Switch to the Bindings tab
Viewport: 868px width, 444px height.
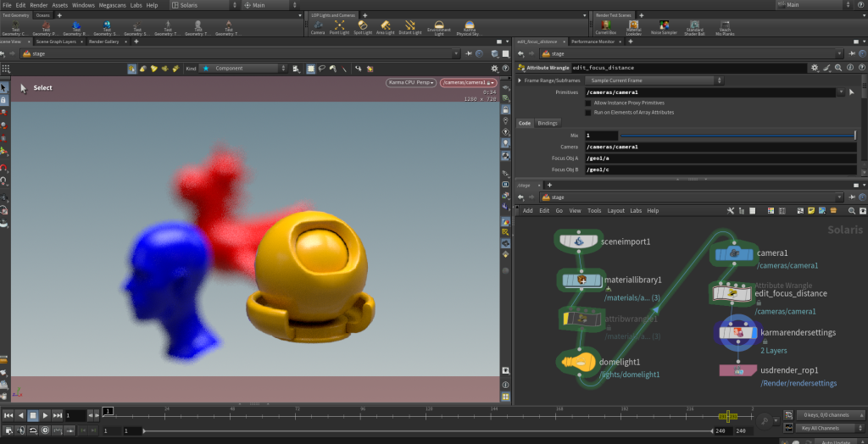[548, 123]
